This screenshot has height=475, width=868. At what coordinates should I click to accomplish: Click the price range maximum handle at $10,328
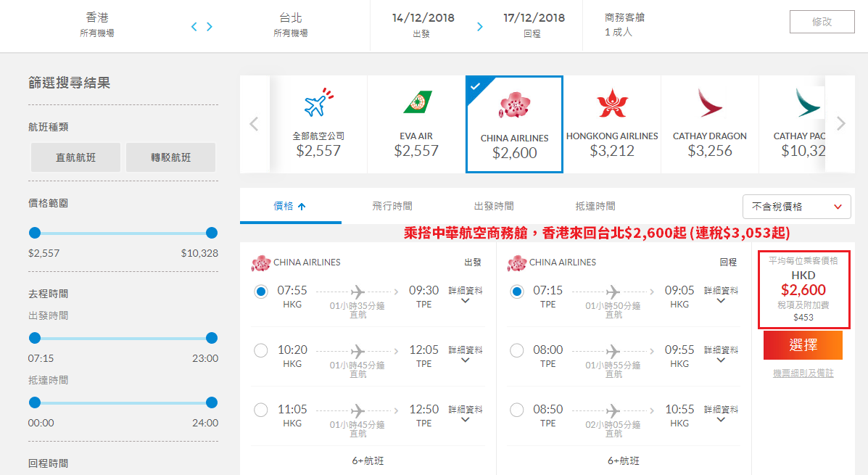(212, 233)
